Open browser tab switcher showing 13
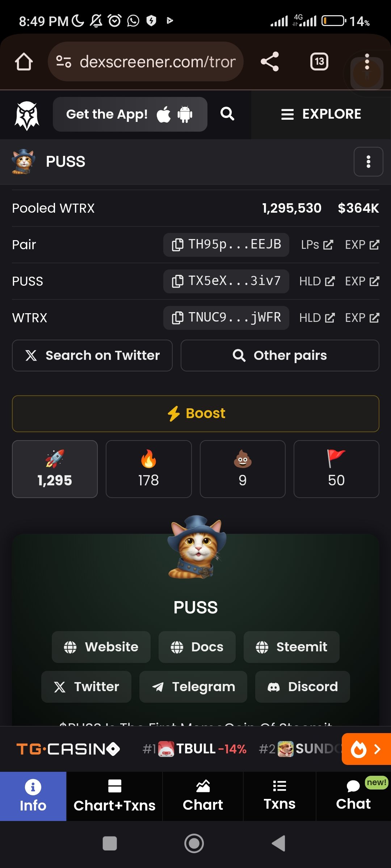This screenshot has height=868, width=391. [x=319, y=61]
